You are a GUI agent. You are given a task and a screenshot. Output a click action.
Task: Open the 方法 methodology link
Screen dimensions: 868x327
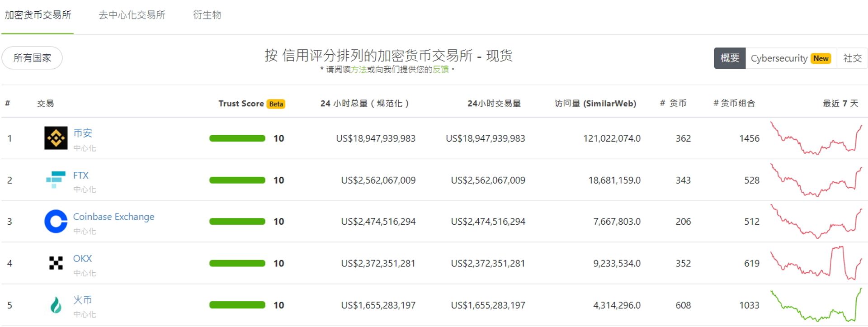point(359,69)
